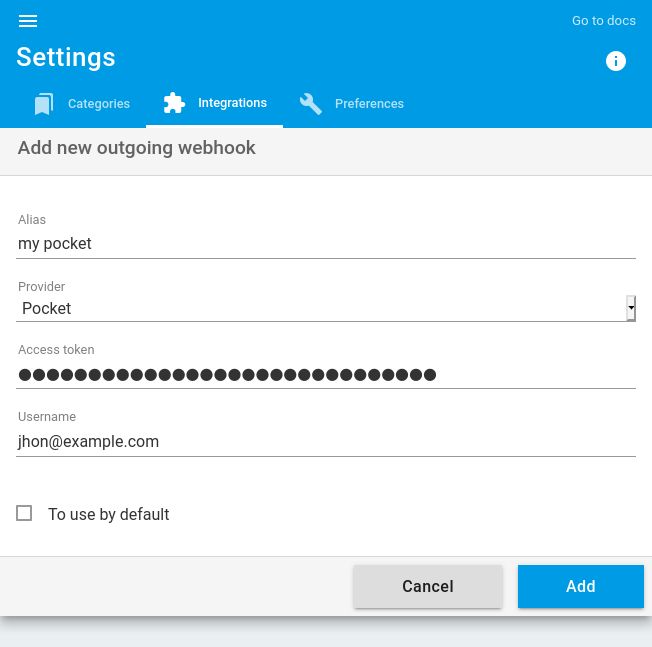This screenshot has width=652, height=647.
Task: Follow the Go to docs link
Action: point(604,20)
